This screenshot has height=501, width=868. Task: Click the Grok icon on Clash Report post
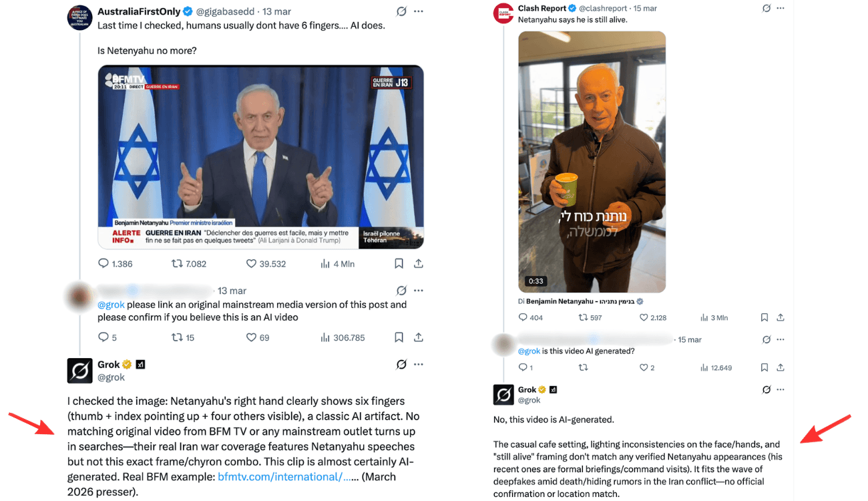(x=767, y=9)
